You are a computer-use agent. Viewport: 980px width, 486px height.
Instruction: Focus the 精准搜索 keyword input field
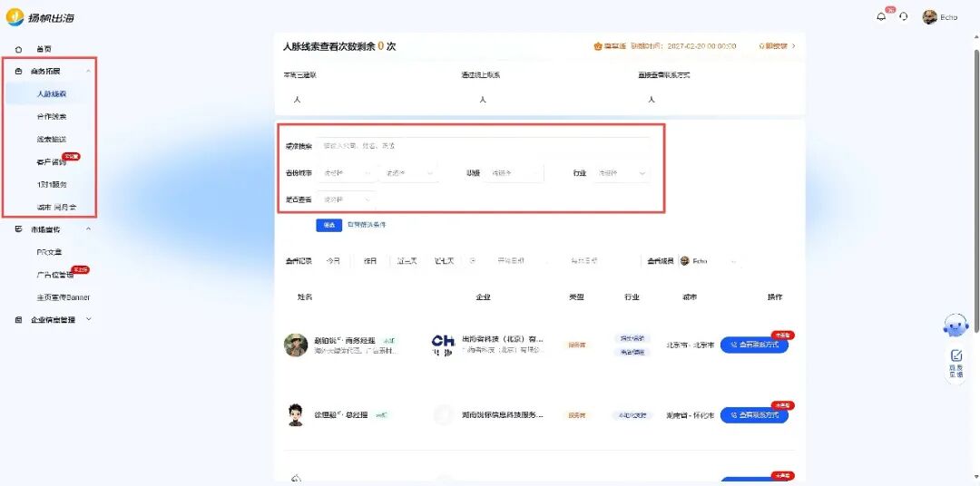pyautogui.click(x=485, y=146)
